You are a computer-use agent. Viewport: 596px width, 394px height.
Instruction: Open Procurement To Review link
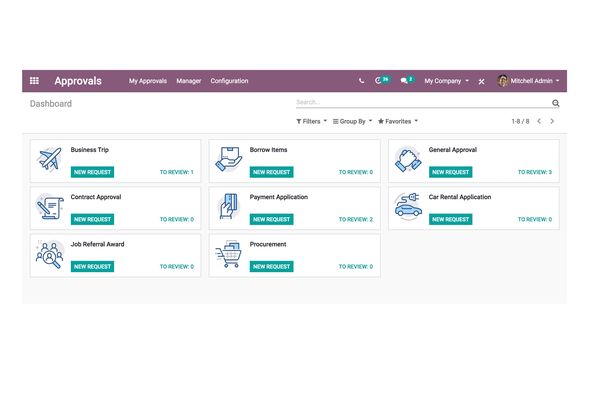tap(356, 266)
